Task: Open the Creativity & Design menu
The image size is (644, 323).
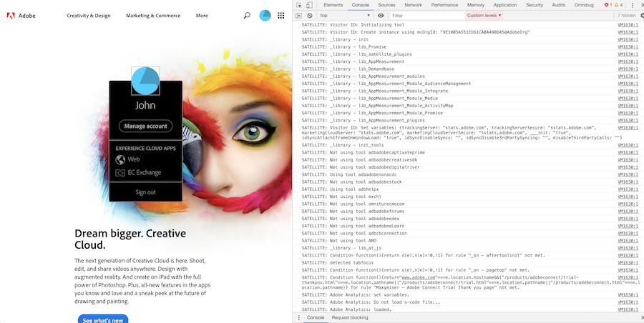Action: (x=89, y=16)
